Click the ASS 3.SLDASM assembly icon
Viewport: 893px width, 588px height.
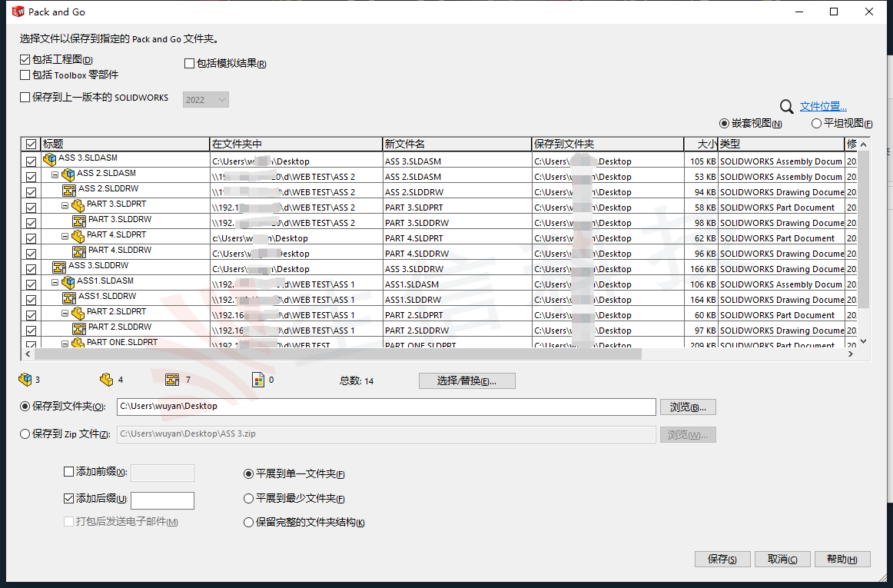[50, 160]
